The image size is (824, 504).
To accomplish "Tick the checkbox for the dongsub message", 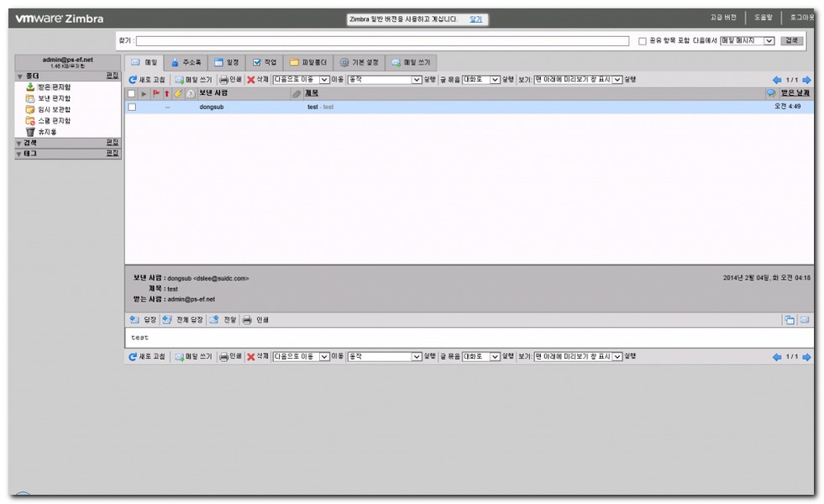I will coord(131,108).
